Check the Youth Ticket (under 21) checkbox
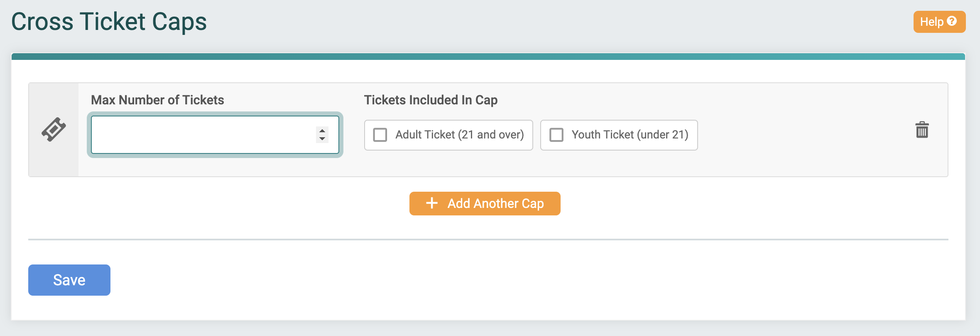This screenshot has height=336, width=980. coord(556,134)
